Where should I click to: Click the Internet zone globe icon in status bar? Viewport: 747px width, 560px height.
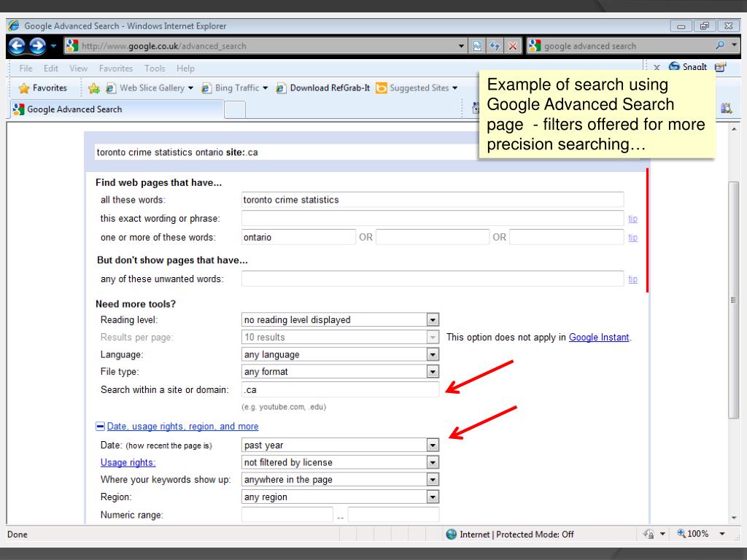tap(451, 534)
